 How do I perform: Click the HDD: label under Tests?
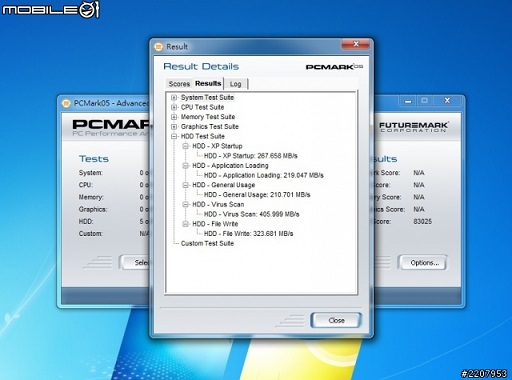click(86, 222)
